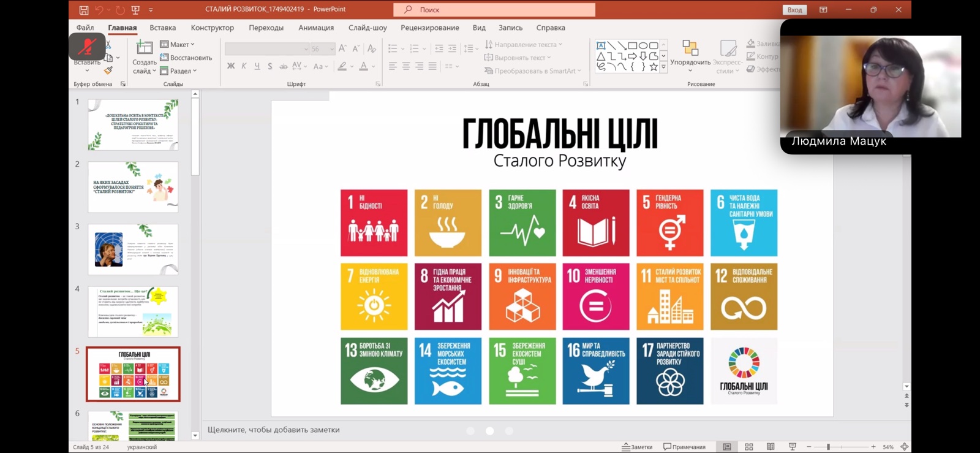
Task: Click Примечания button in status bar
Action: click(x=684, y=447)
